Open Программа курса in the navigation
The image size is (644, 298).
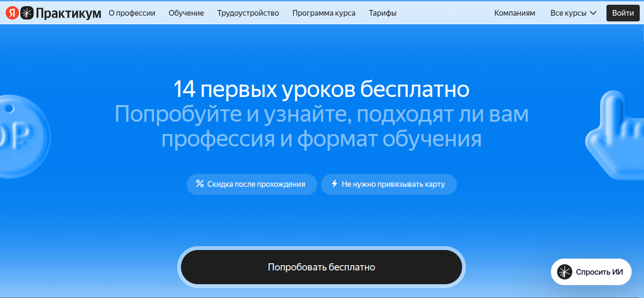pyautogui.click(x=324, y=13)
